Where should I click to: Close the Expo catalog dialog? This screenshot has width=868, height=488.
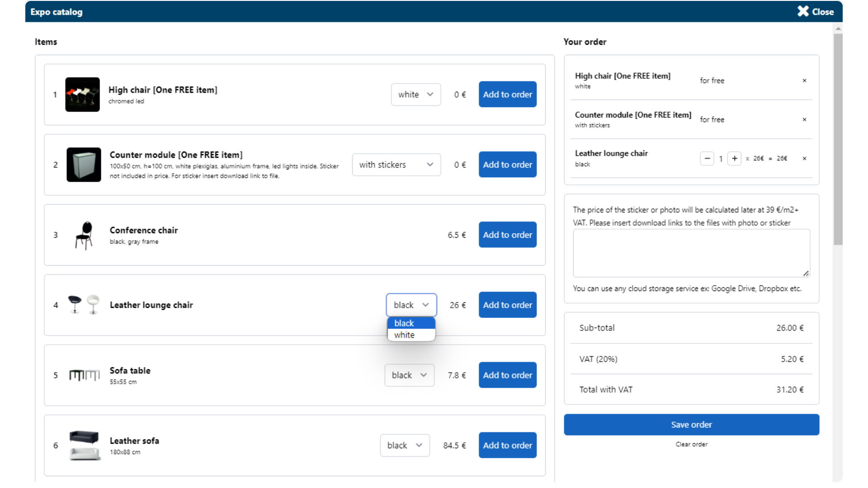(x=816, y=12)
